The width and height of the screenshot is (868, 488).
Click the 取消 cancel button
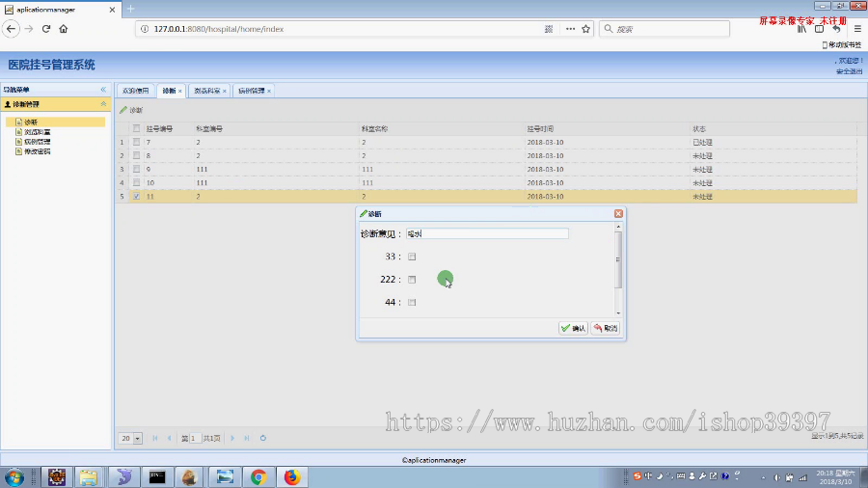coord(605,328)
